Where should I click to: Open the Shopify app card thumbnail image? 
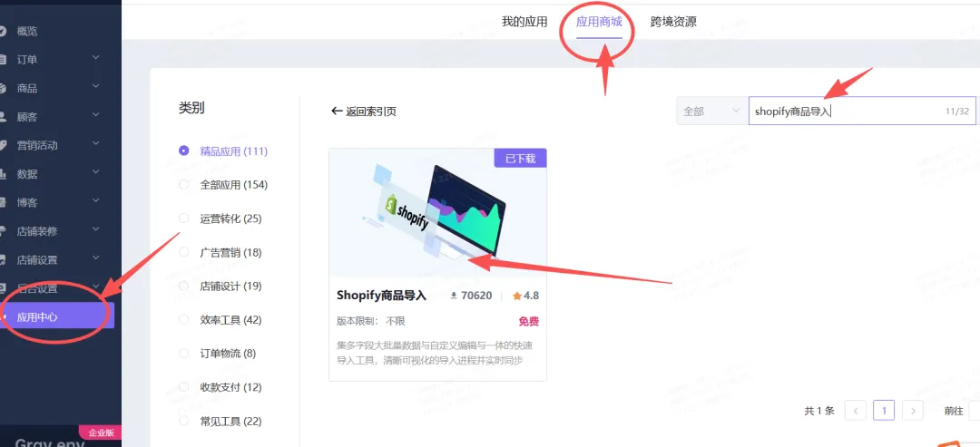[437, 213]
